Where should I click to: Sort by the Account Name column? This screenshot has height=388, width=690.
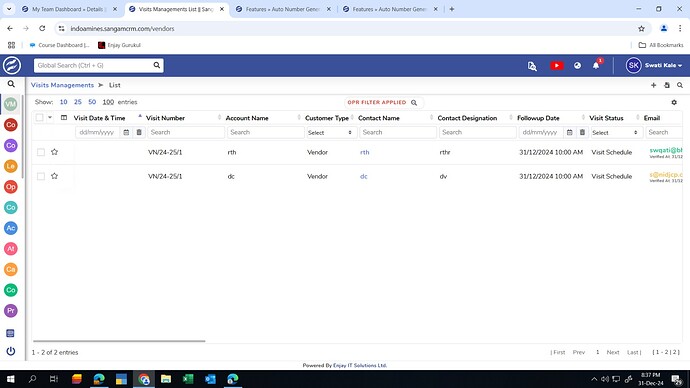coord(247,118)
